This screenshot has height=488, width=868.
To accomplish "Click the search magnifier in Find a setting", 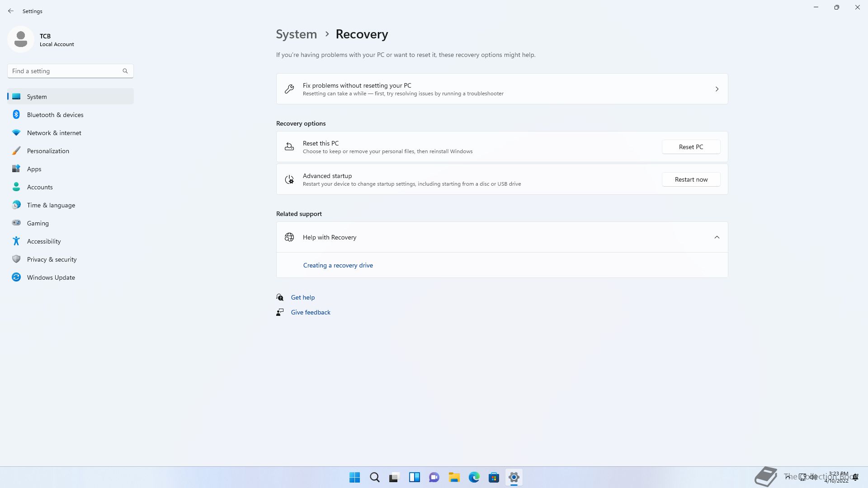I will (x=125, y=71).
